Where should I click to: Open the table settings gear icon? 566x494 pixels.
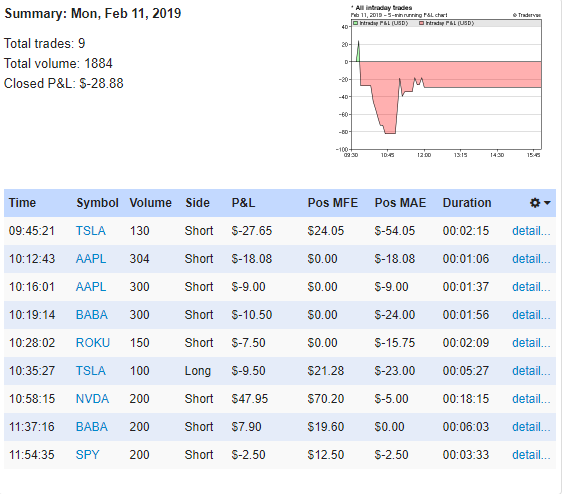(535, 203)
